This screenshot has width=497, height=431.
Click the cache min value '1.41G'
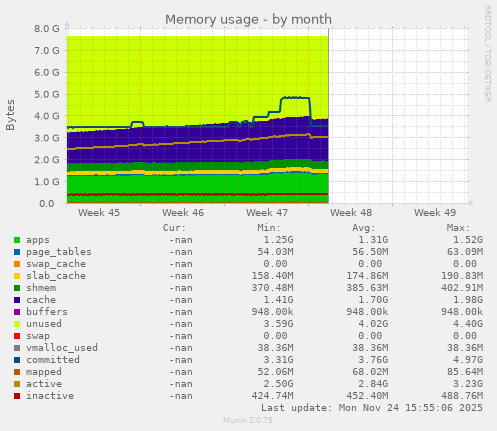(278, 300)
